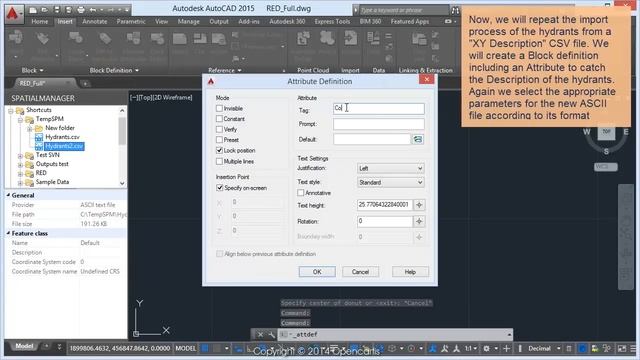Click the ViewCube TOP face
Screen dimensions: 640x360
click(x=607, y=132)
